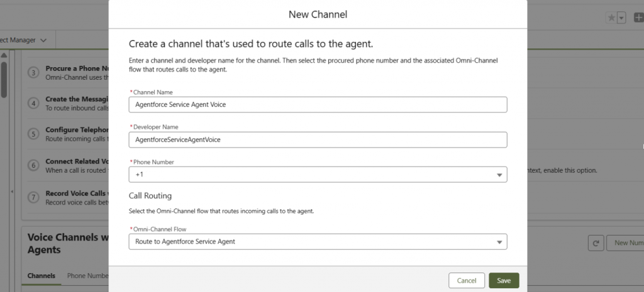Open the Object Manager tab menu chevron
644x292 pixels.
click(x=43, y=40)
